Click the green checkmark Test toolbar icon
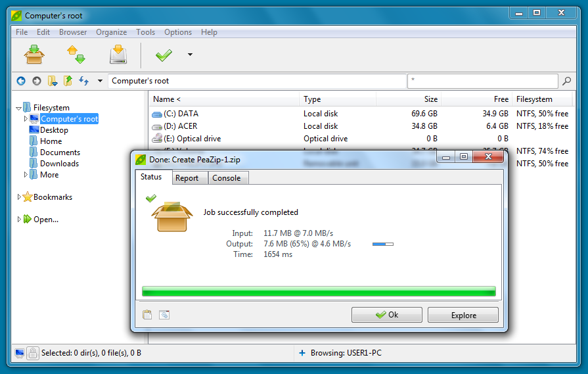Viewport: 588px width, 374px height. pos(164,55)
